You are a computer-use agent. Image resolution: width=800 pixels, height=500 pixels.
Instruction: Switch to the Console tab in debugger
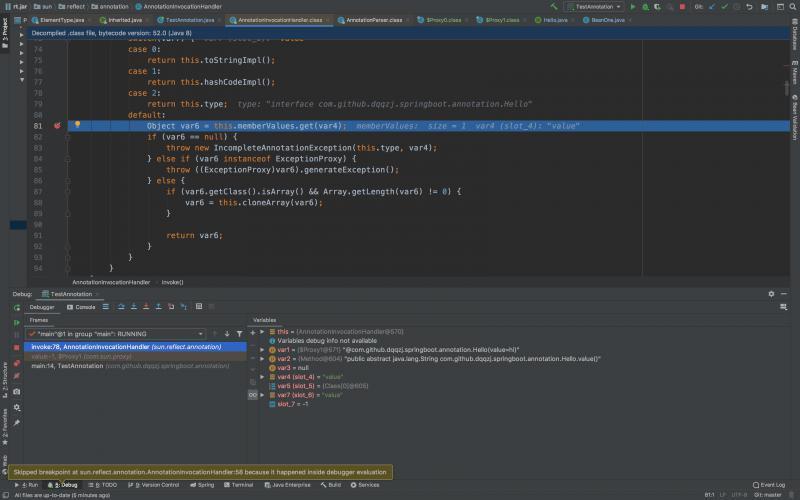coord(84,307)
